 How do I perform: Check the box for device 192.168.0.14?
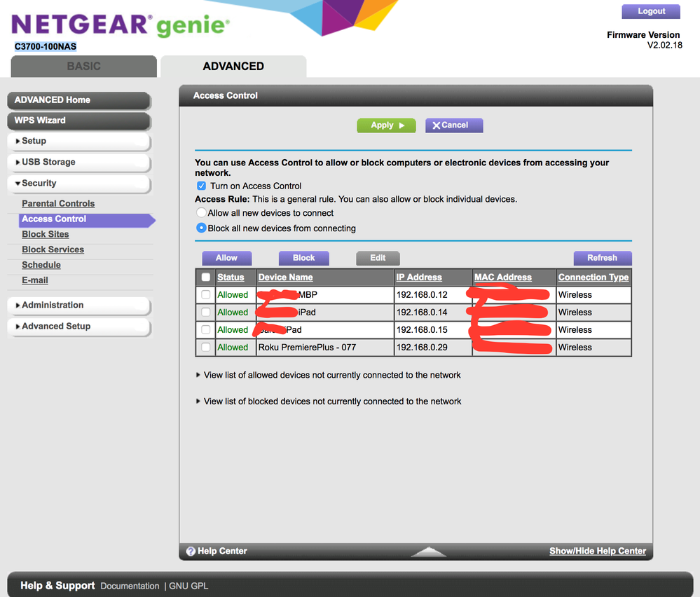coord(206,312)
